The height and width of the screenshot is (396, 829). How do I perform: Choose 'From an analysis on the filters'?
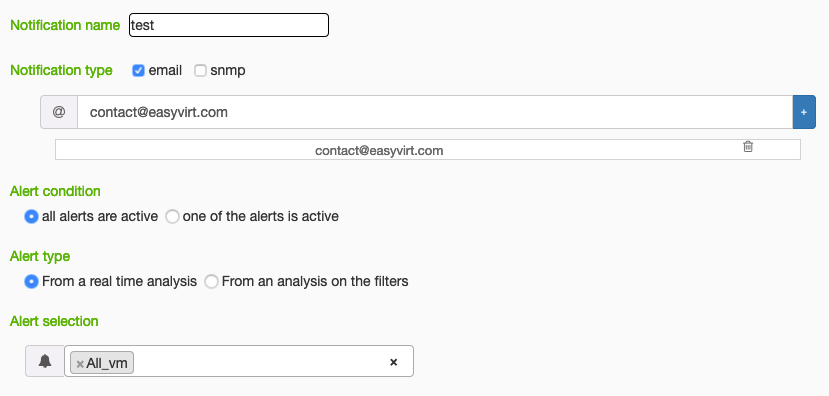pyautogui.click(x=211, y=281)
